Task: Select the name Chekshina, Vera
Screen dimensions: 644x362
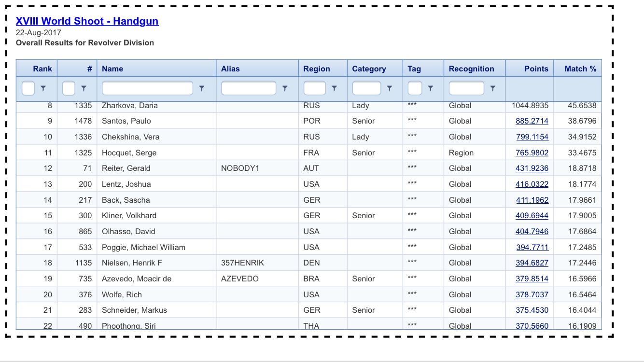Action: pos(131,137)
